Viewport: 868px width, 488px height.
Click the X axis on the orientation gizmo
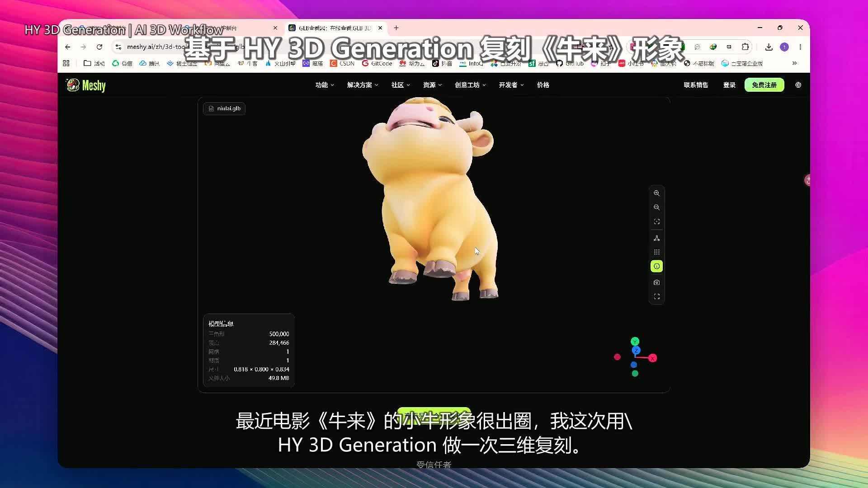pyautogui.click(x=652, y=358)
